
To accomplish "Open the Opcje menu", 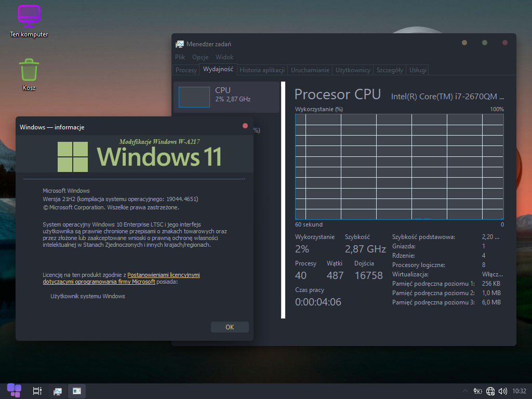I will pos(200,57).
